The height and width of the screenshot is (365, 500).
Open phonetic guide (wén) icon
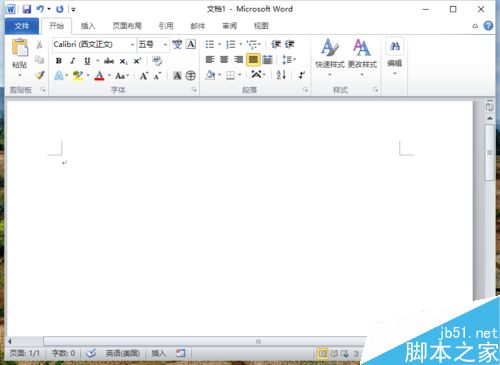point(177,44)
